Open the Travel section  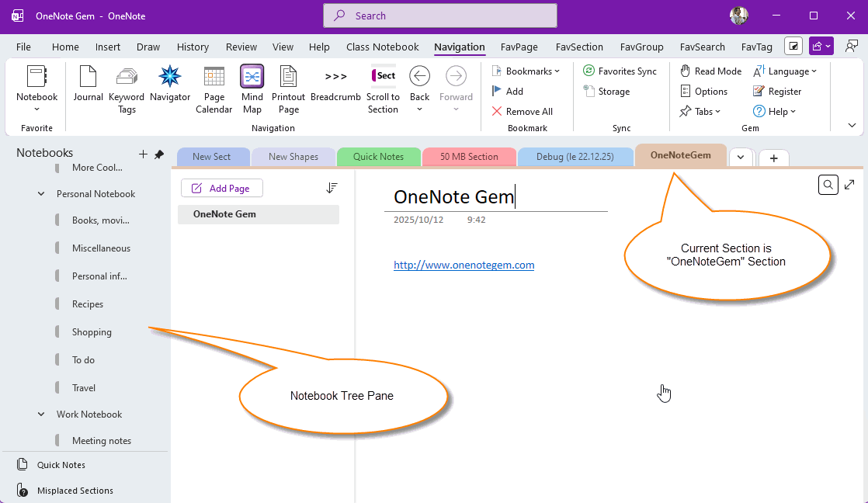pyautogui.click(x=84, y=388)
